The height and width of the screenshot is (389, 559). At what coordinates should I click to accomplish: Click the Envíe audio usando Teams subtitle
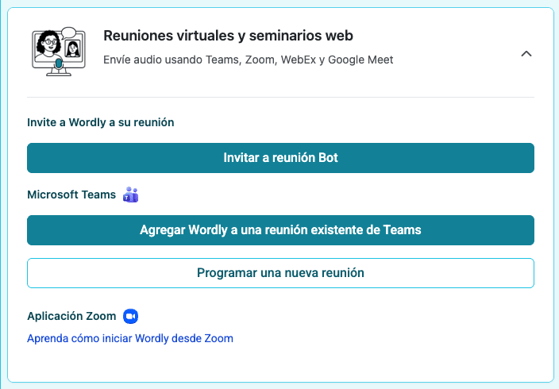pyautogui.click(x=248, y=60)
